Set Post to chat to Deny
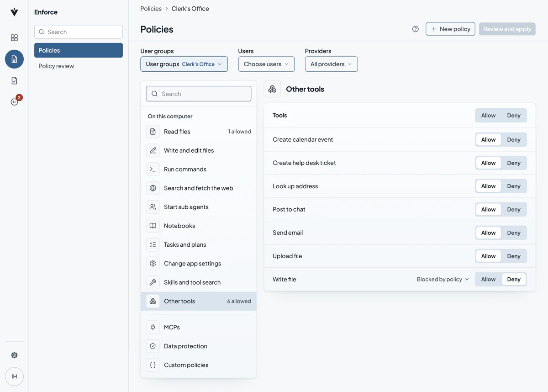 tap(514, 209)
